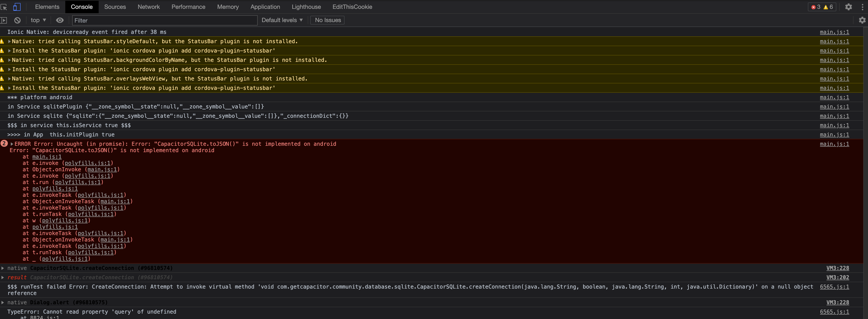Image resolution: width=868 pixels, height=319 pixels.
Task: Open the EditThisCookie panel
Action: [352, 7]
